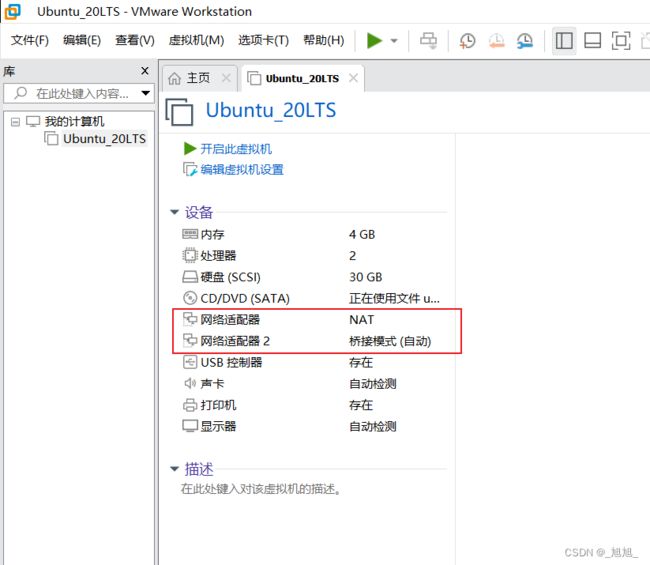Open the 编辑(E) menu

(x=82, y=40)
